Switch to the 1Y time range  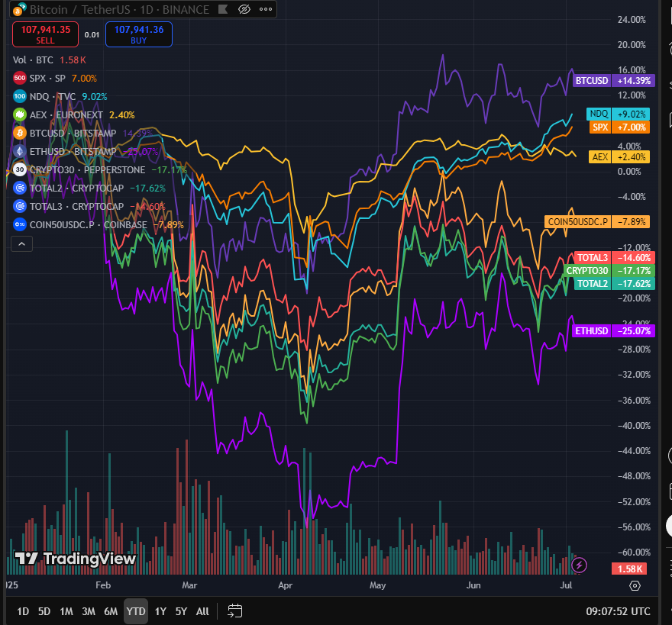coord(160,611)
